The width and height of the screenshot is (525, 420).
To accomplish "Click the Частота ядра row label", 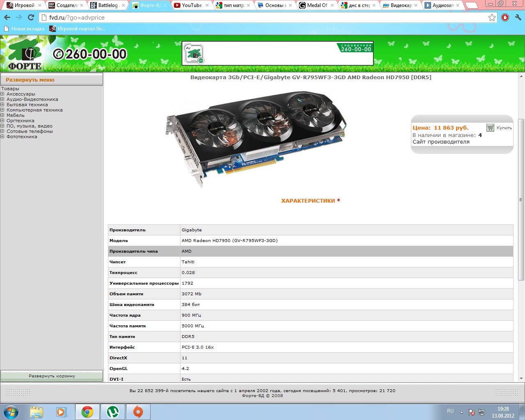I will click(x=125, y=315).
